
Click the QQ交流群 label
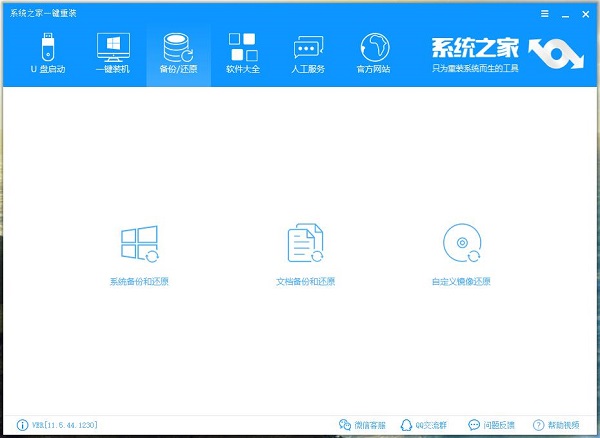431,425
